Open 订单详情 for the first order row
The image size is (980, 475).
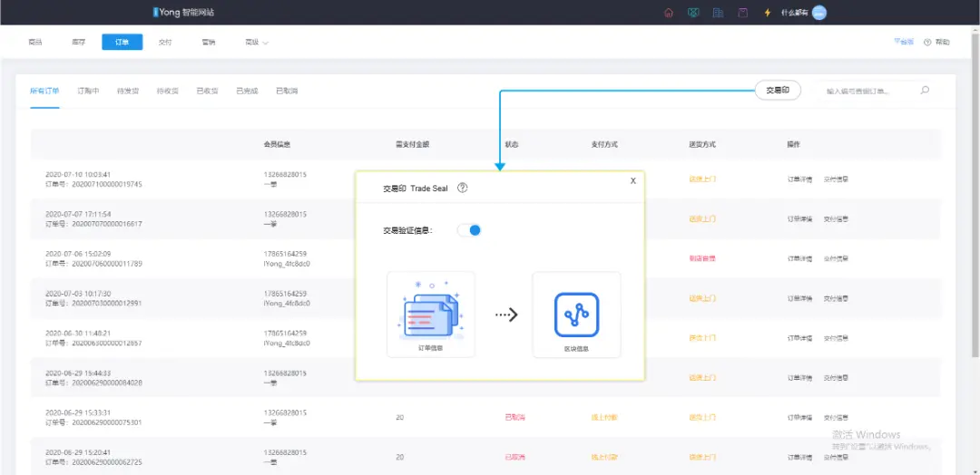(799, 179)
